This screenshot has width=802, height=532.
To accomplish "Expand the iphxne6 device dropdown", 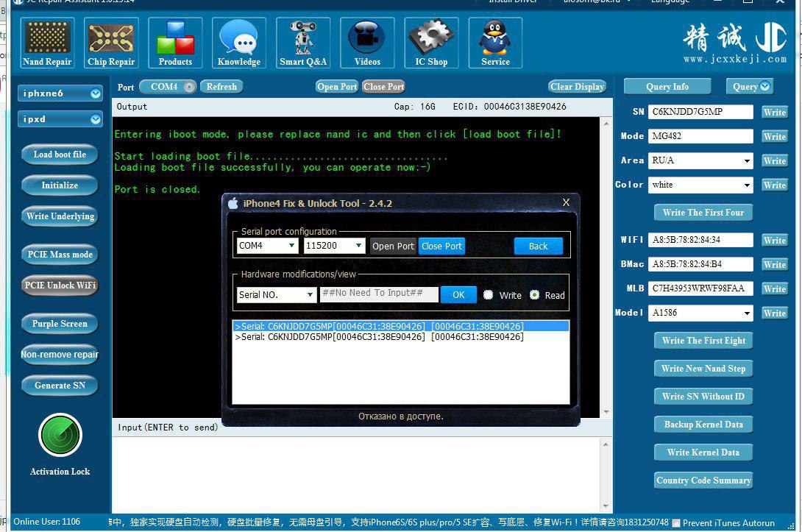I will (96, 93).
